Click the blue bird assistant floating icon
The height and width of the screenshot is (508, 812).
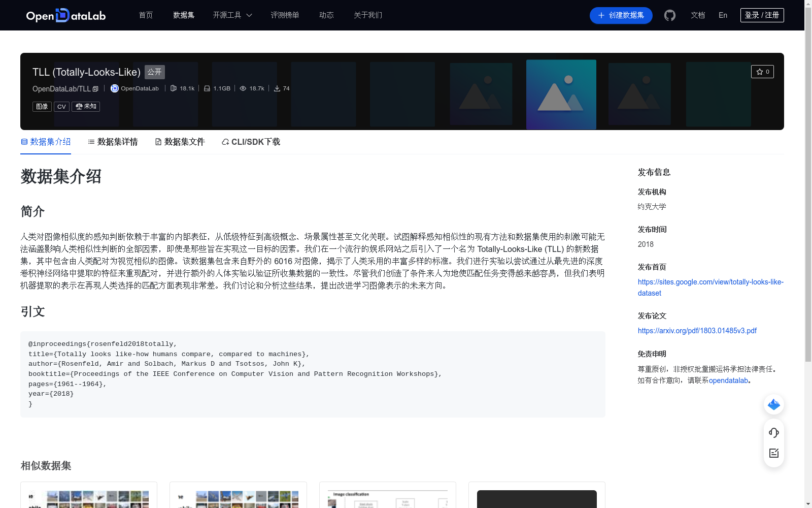pos(774,404)
